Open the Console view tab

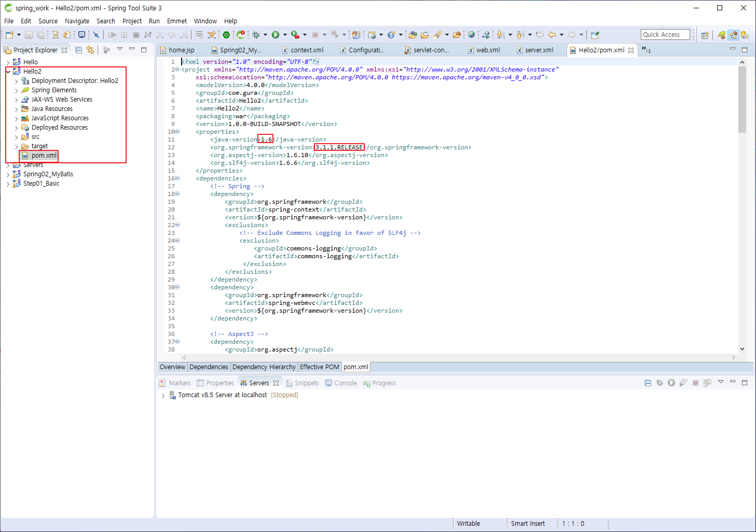(341, 383)
